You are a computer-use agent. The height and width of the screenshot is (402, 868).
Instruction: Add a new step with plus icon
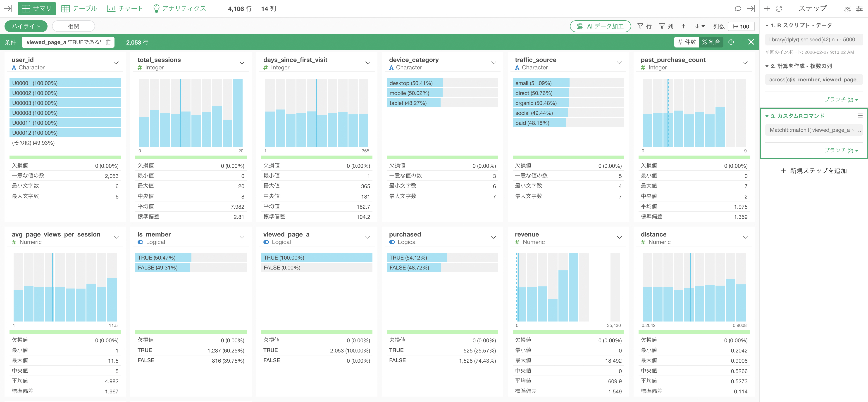pos(767,9)
